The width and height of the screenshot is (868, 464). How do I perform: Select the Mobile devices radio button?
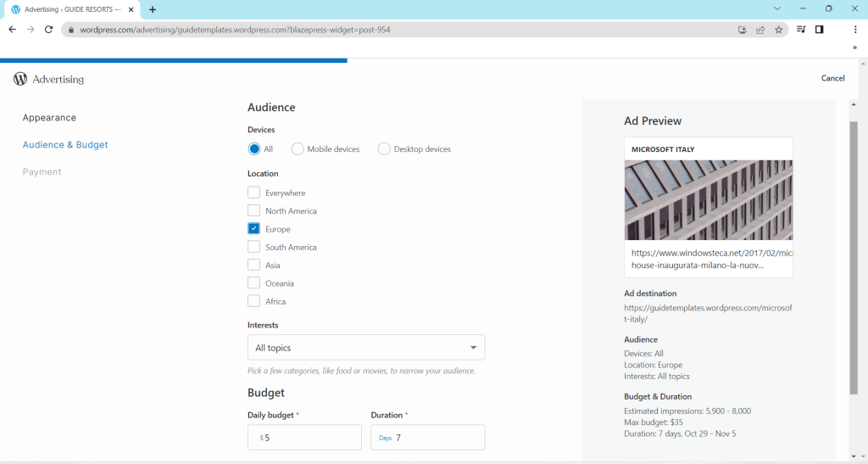click(298, 149)
